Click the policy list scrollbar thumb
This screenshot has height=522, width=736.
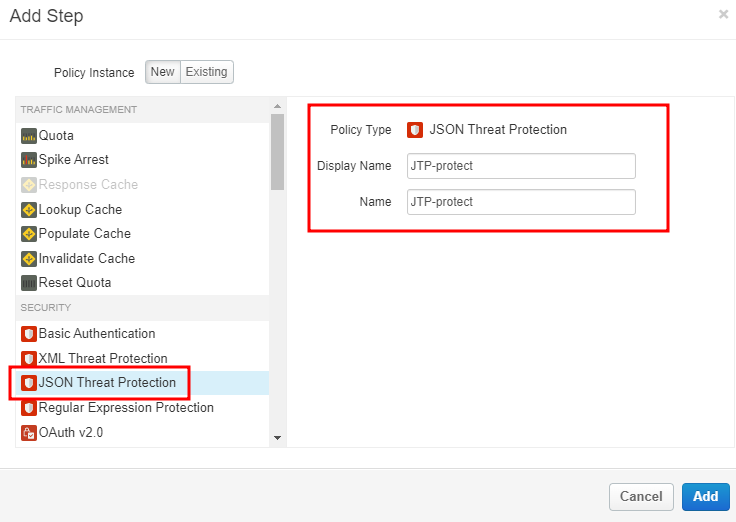277,152
